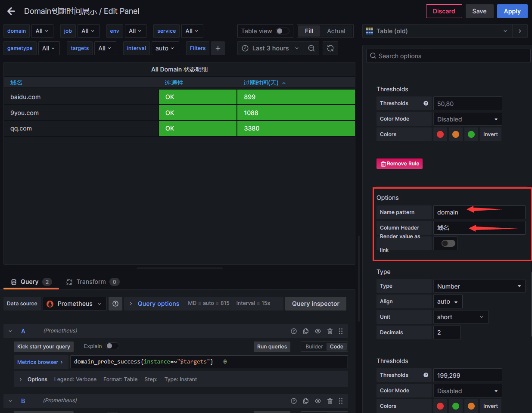Toggle the Table view switch
Image resolution: width=532 pixels, height=413 pixels.
coord(282,31)
